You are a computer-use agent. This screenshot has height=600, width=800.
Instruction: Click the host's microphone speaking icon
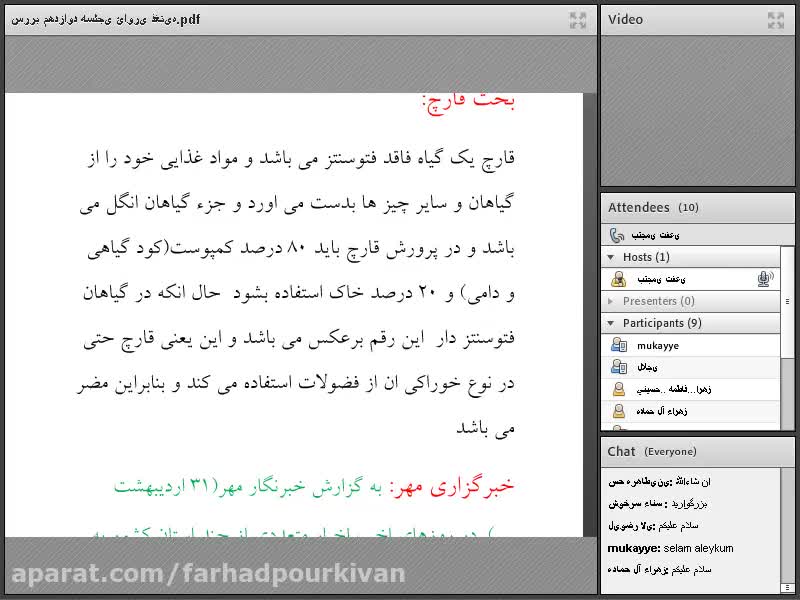coord(765,279)
